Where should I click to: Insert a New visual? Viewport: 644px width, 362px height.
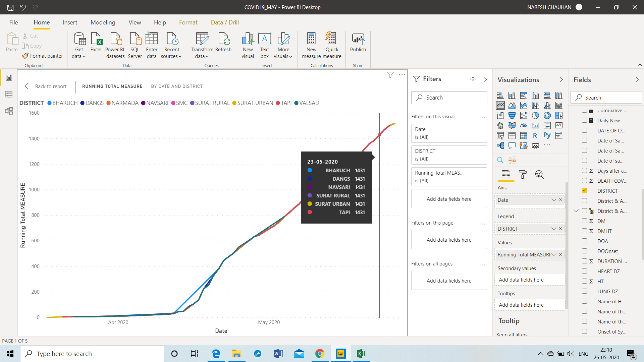tap(248, 46)
